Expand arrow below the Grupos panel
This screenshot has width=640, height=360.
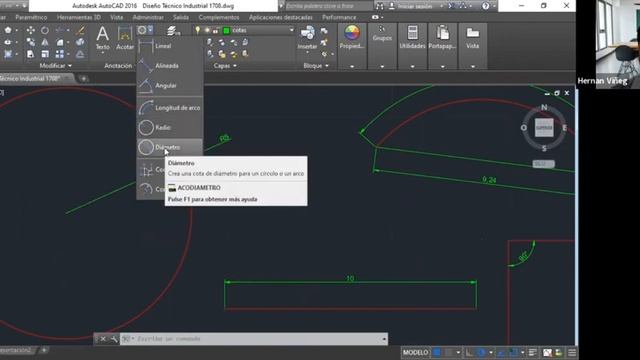coord(382,66)
